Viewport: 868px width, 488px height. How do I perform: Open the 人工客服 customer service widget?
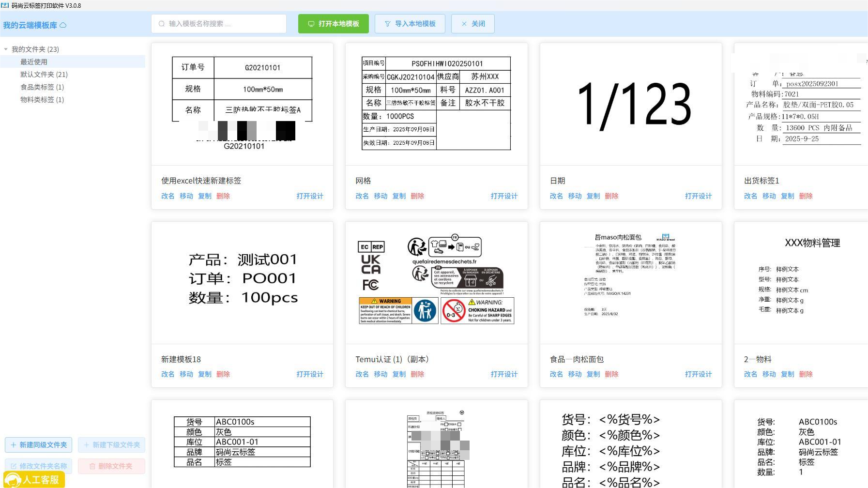(x=34, y=479)
